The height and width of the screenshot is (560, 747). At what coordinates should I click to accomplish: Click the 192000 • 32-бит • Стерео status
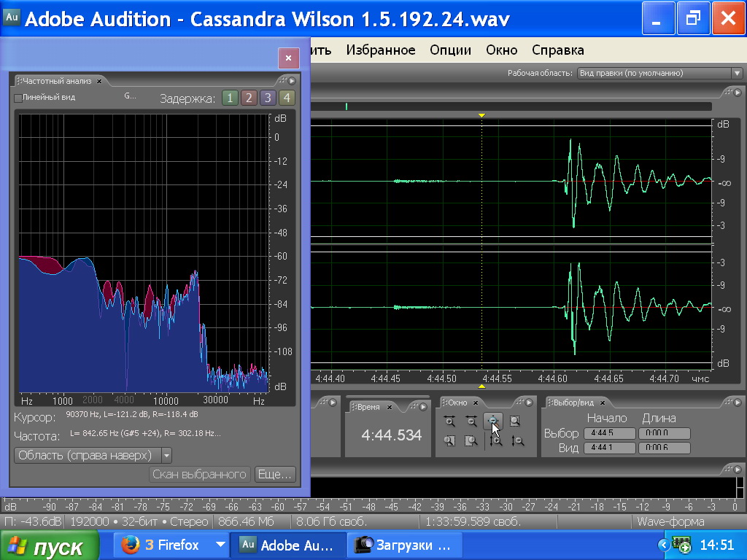click(139, 522)
